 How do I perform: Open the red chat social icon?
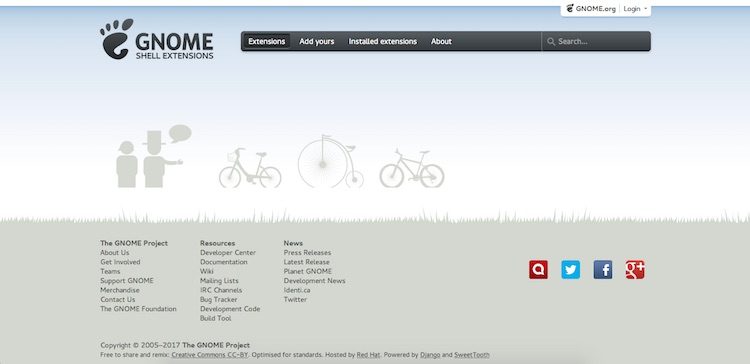(539, 270)
